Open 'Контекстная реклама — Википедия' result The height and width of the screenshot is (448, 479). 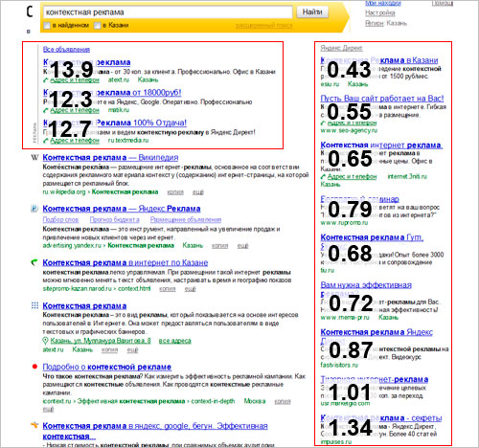click(x=110, y=158)
